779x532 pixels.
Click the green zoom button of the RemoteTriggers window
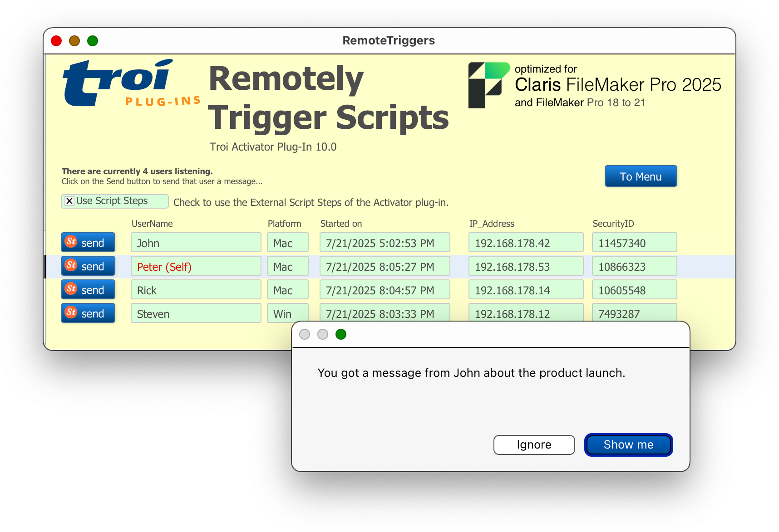point(93,41)
